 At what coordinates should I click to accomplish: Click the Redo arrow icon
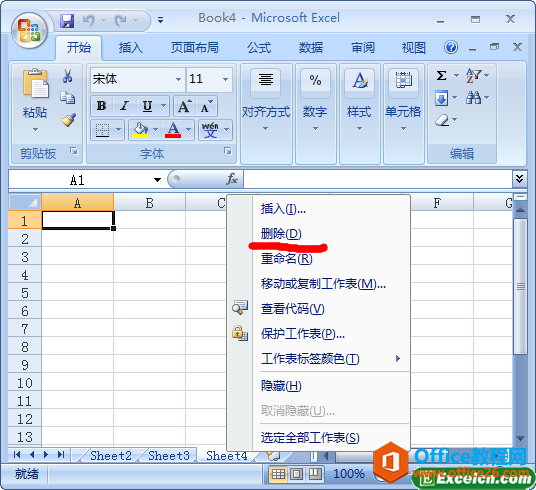tap(120, 21)
